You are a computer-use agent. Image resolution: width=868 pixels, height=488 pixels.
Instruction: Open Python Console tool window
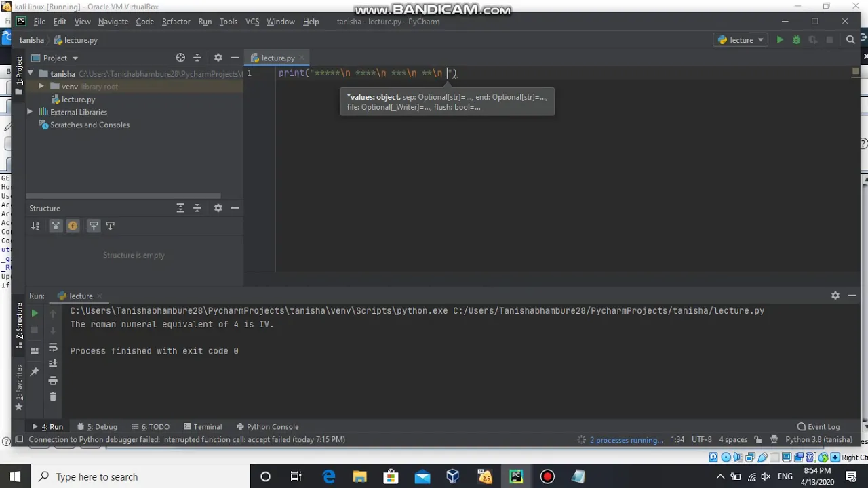pos(267,426)
